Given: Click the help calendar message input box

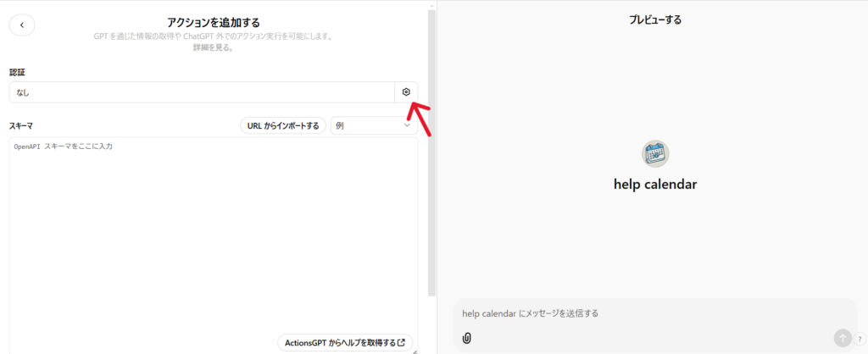Looking at the screenshot, I should pyautogui.click(x=644, y=313).
